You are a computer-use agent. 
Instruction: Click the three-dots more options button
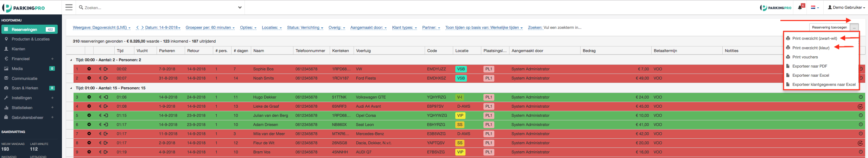click(x=854, y=27)
